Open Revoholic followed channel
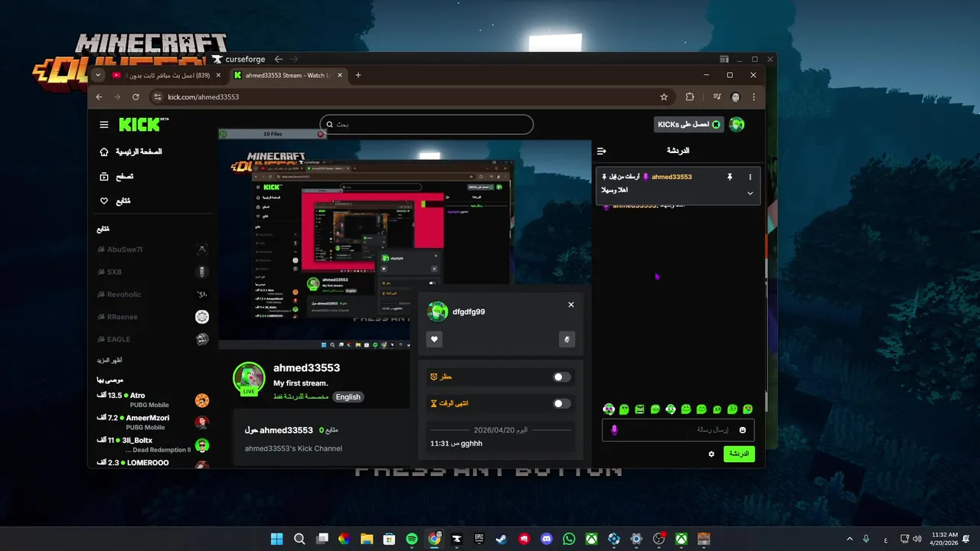 pos(153,294)
